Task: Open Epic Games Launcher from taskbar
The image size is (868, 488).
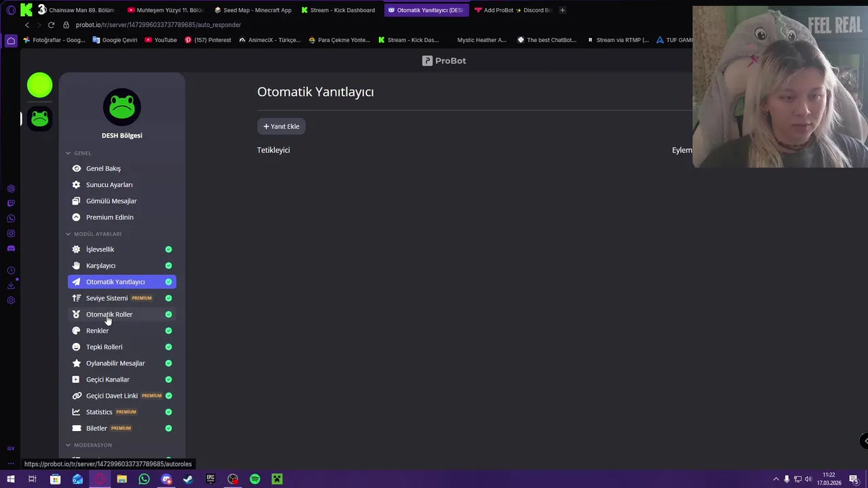Action: pyautogui.click(x=211, y=479)
